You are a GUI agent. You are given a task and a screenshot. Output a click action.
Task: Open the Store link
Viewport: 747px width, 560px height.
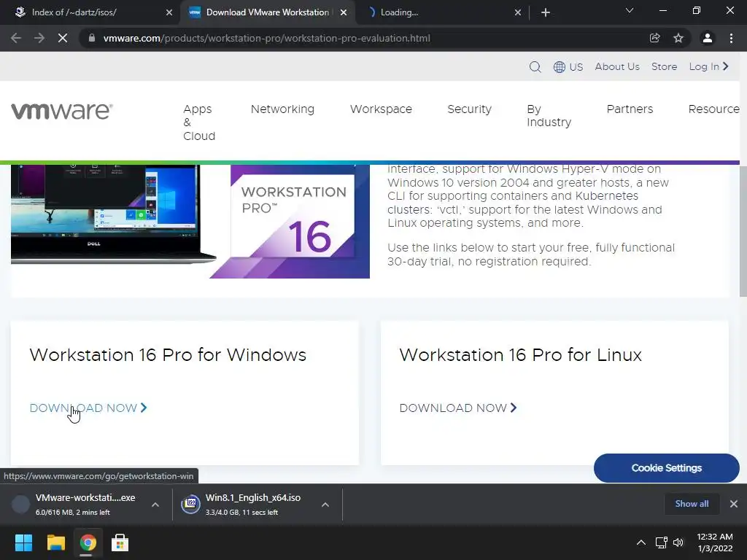(x=664, y=66)
